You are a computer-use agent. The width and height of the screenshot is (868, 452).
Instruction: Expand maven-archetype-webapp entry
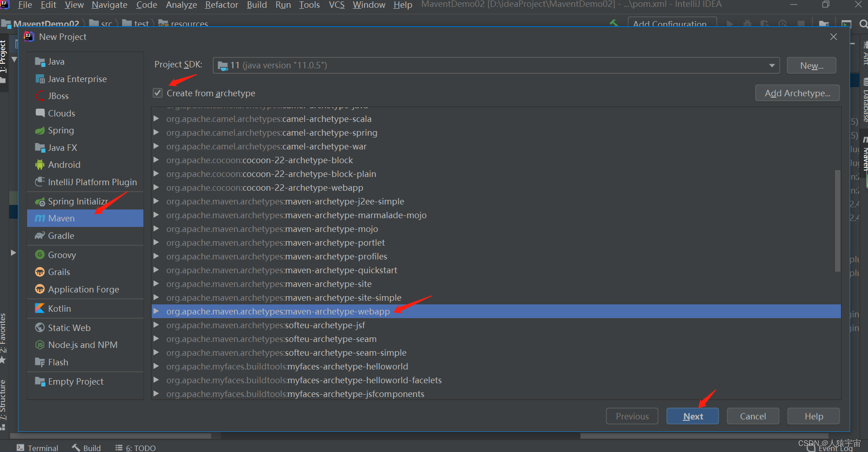[x=156, y=311]
